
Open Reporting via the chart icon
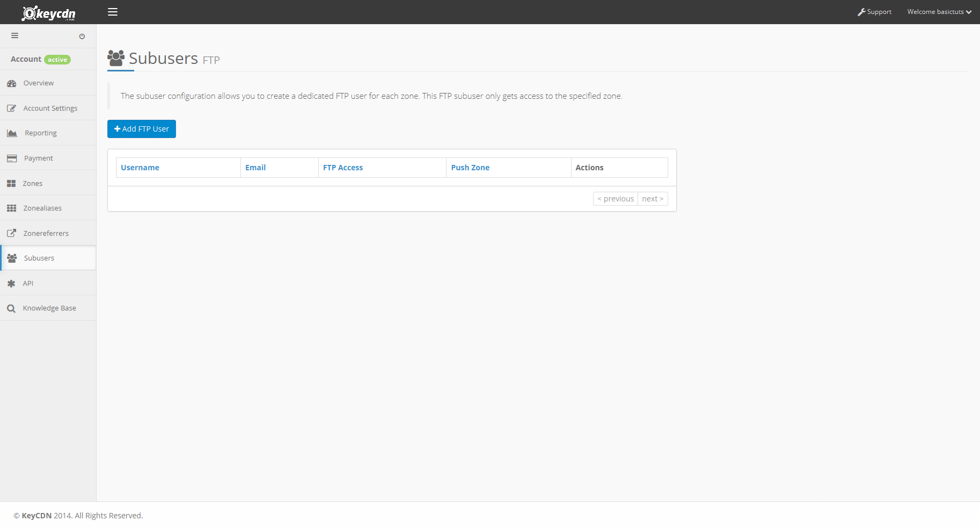[x=12, y=133]
